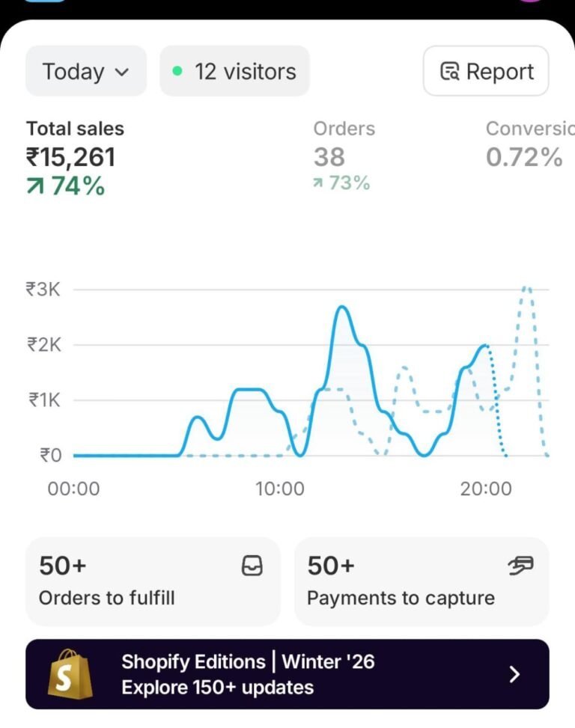This screenshot has width=575, height=728.
Task: View the 50+ Orders to fulfill card
Action: point(153,581)
